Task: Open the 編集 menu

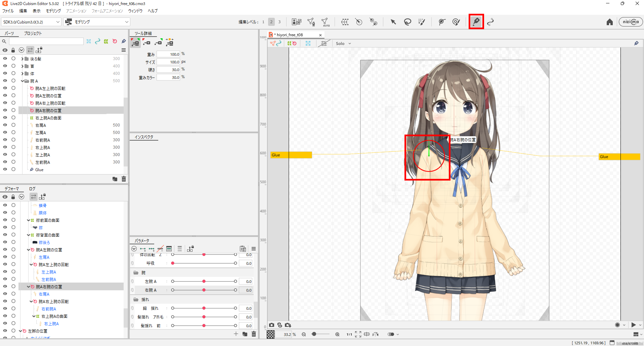Action: [23, 11]
